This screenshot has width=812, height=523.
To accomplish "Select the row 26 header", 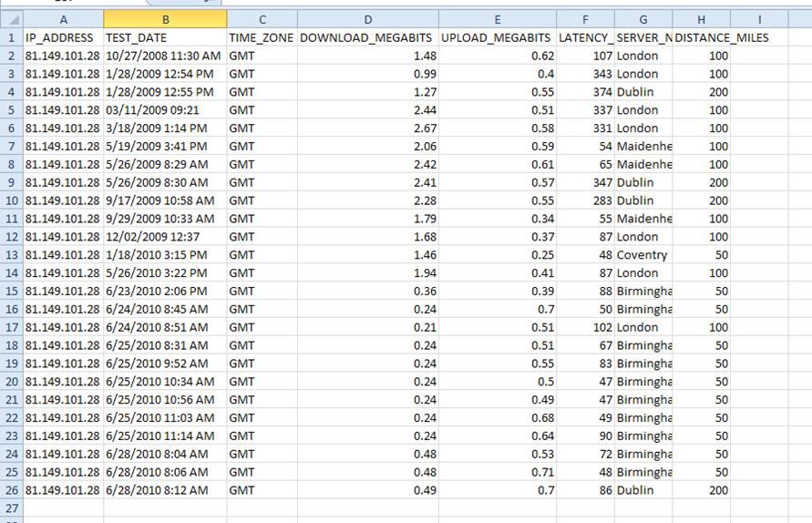I will tap(11, 490).
